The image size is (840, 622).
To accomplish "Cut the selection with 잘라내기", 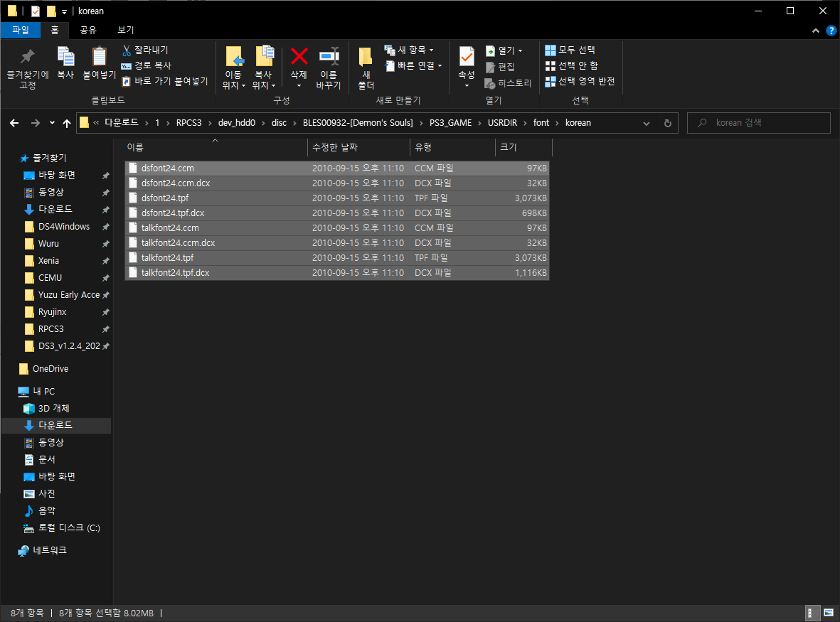I will [145, 50].
